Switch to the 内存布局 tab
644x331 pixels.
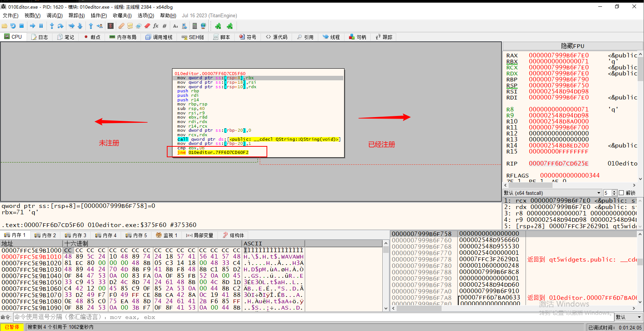(x=123, y=37)
